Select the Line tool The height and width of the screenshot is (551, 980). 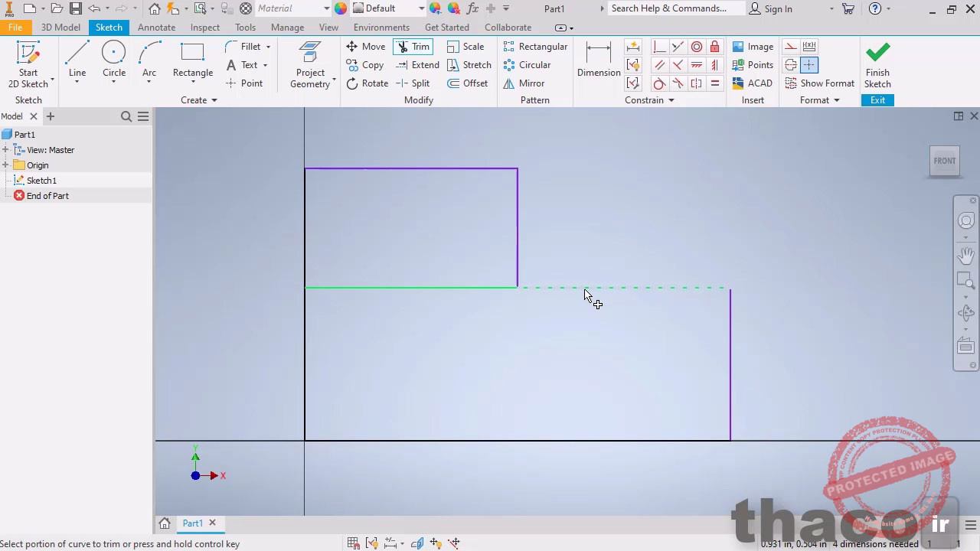pyautogui.click(x=77, y=60)
